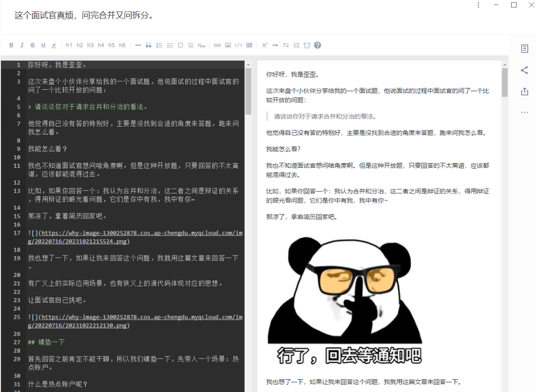Toggle underline formatting

[43, 45]
